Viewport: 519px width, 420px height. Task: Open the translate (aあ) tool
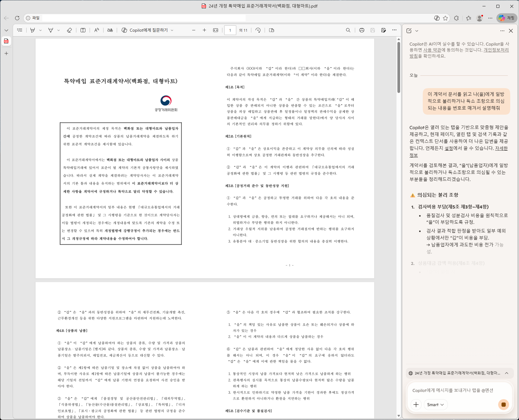coord(110,30)
